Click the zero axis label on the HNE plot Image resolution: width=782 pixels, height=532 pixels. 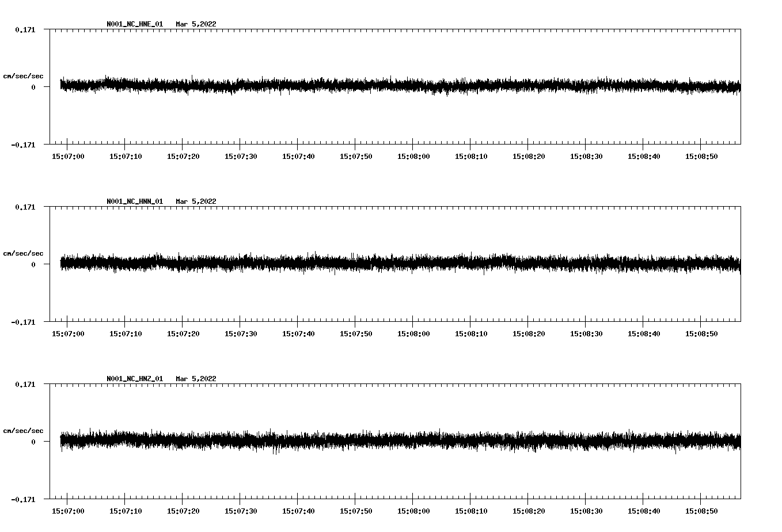click(33, 87)
